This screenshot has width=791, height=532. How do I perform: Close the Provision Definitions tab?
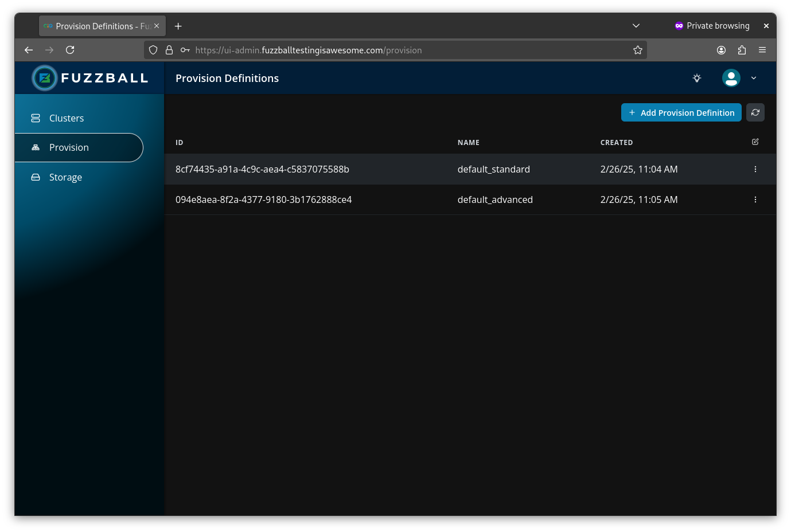click(x=157, y=26)
